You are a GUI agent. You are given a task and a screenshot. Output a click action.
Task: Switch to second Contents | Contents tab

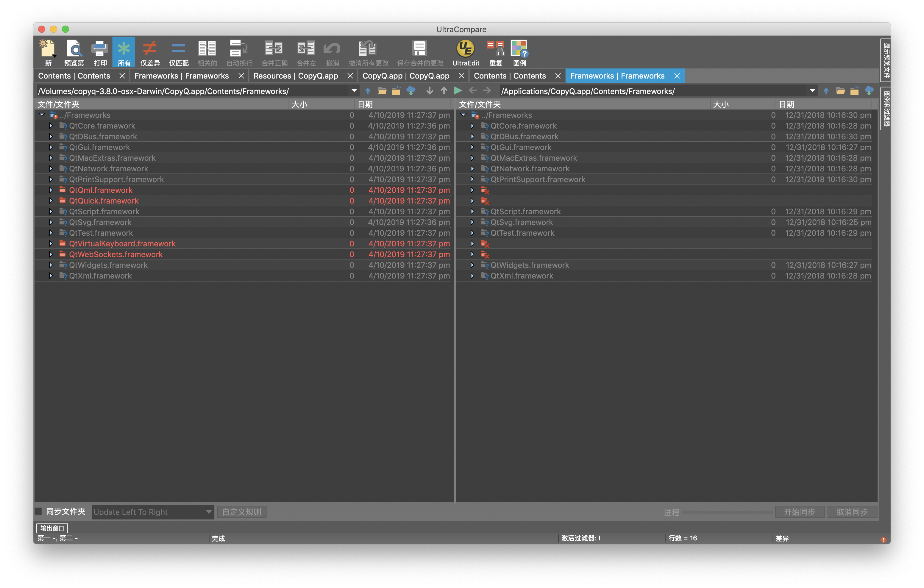coord(510,76)
